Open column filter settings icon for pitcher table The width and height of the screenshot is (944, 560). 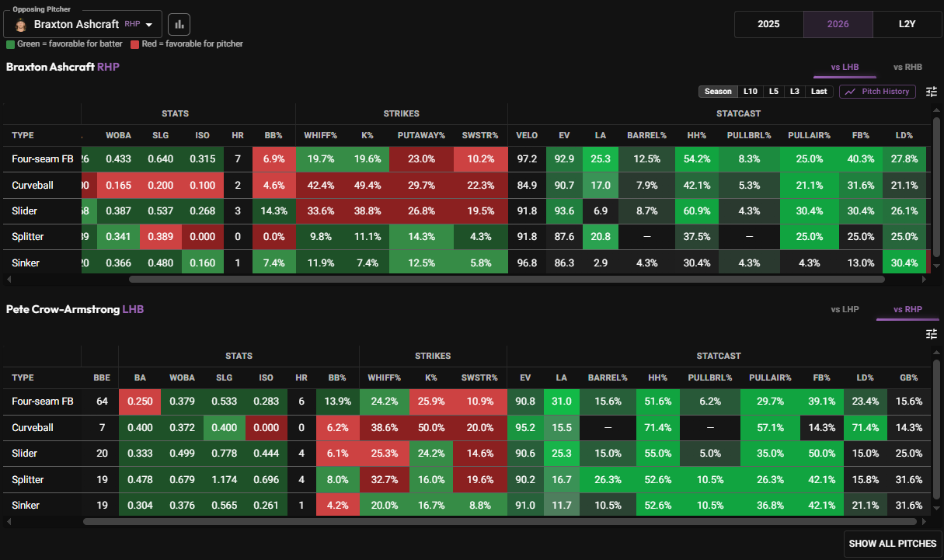(x=932, y=92)
